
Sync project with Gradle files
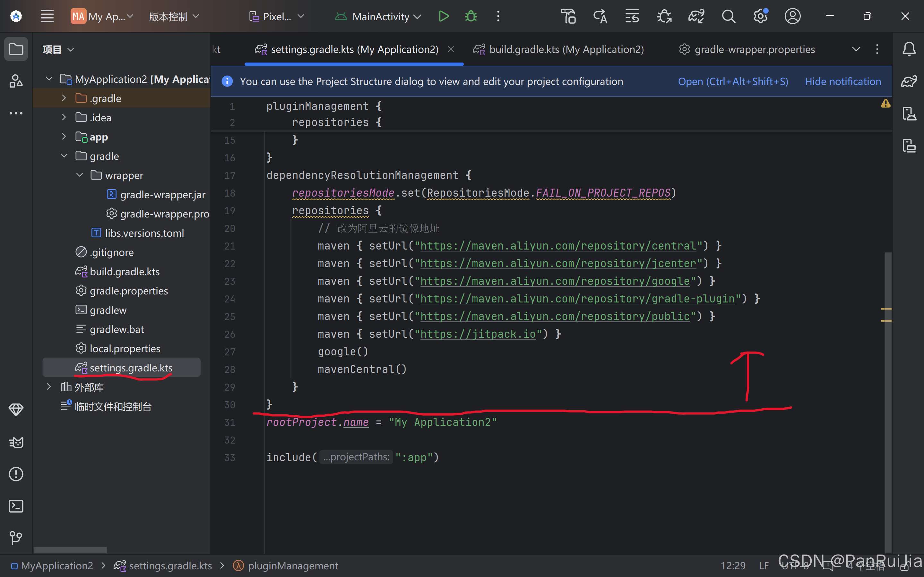point(696,16)
